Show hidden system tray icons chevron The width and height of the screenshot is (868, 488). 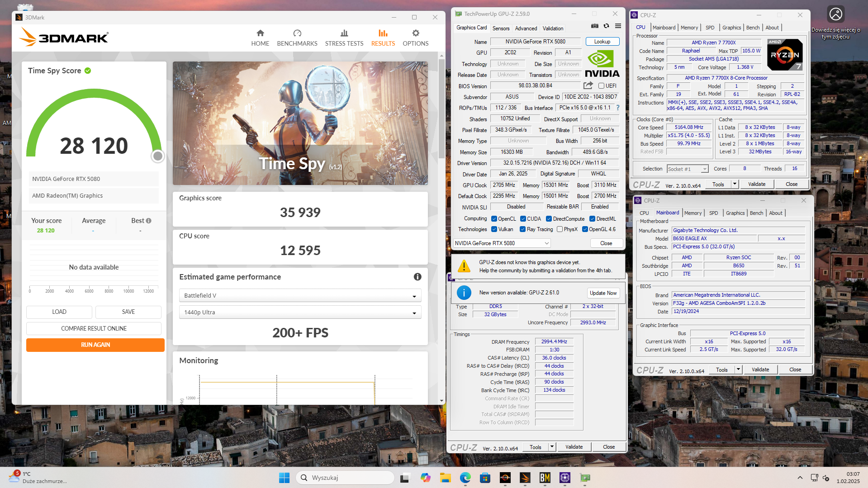tap(800, 478)
